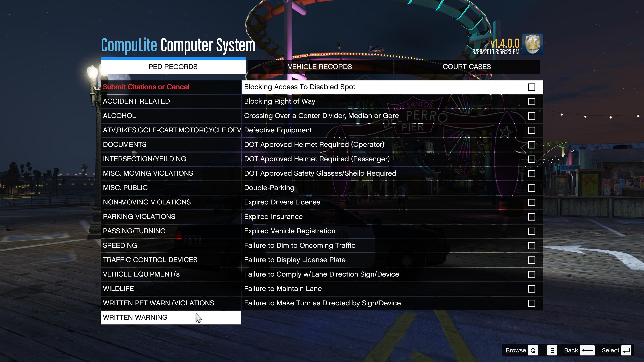The width and height of the screenshot is (644, 362).
Task: Enable Expired Insurance citation checkbox
Action: click(531, 217)
